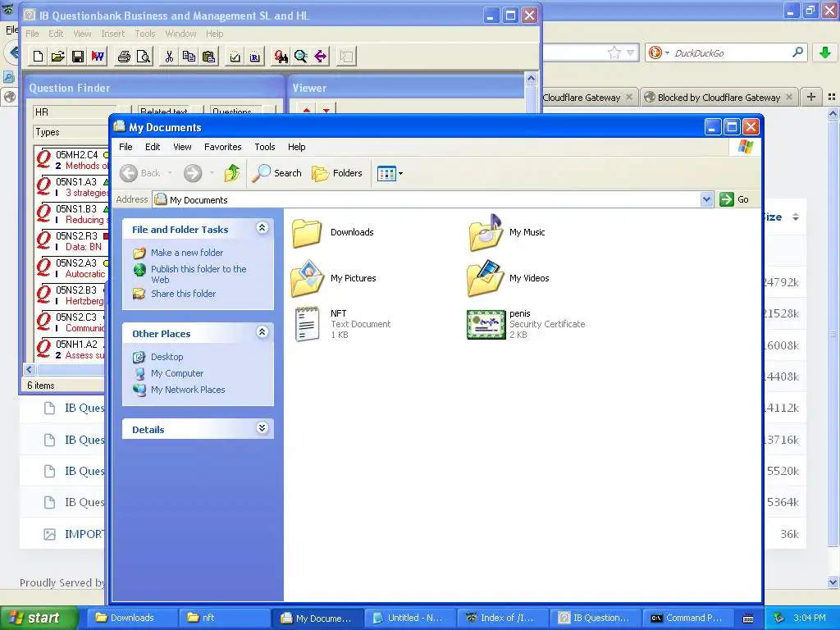Click Search in My Documents toolbar
Image resolution: width=840 pixels, height=630 pixels.
pos(277,173)
